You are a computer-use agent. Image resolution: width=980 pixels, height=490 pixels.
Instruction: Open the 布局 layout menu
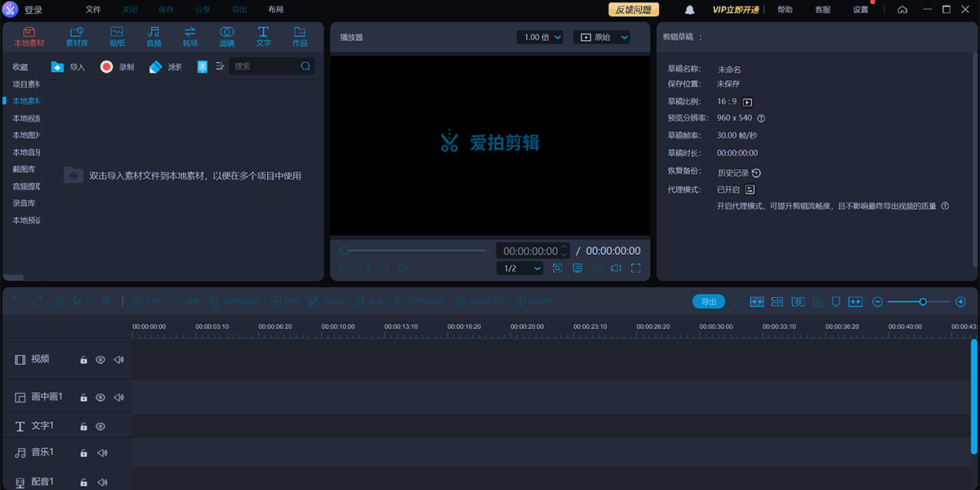point(276,10)
